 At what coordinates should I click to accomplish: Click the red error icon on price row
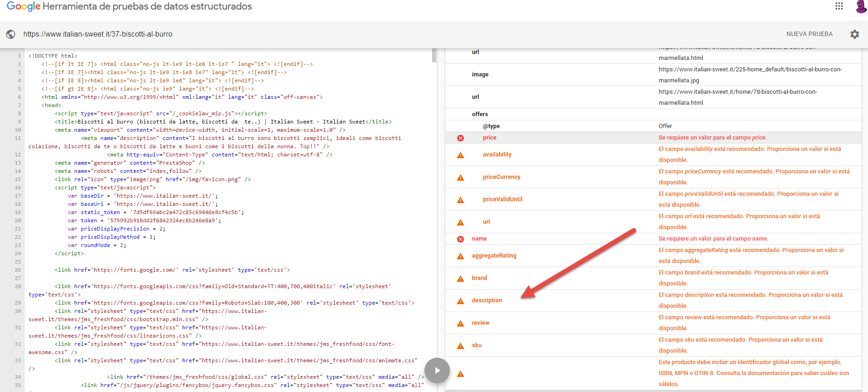coord(461,138)
